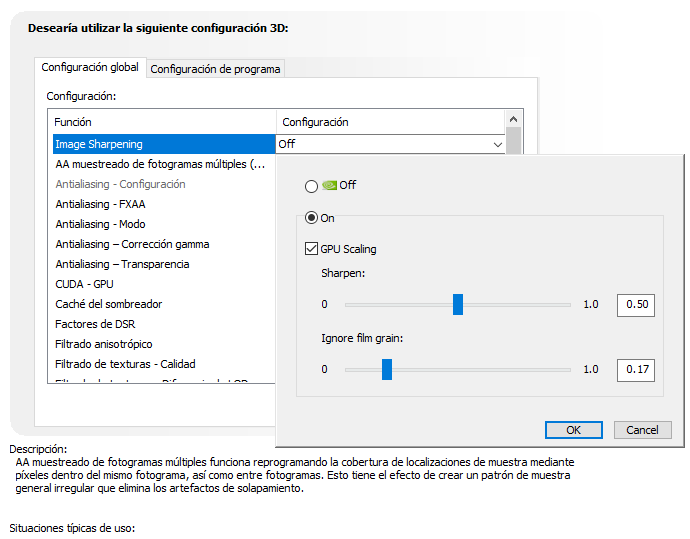Switch to Configuración global tab
The height and width of the screenshot is (539, 690).
(x=90, y=67)
